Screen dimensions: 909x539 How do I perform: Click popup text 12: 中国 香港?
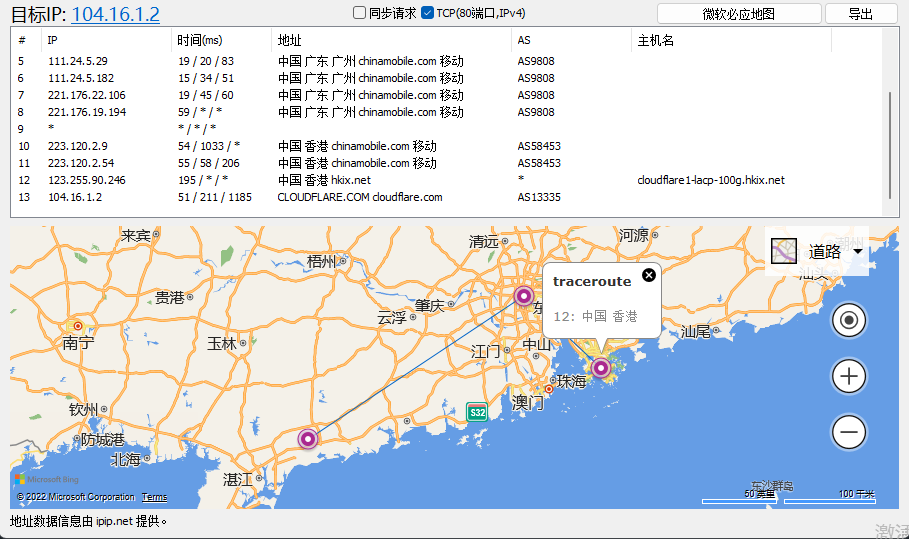(x=595, y=316)
